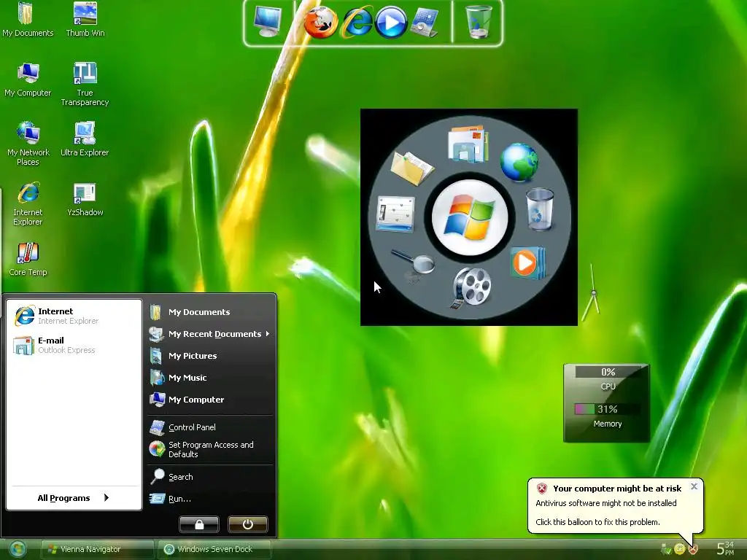
Task: Close the antivirus warning balloon
Action: pyautogui.click(x=694, y=486)
